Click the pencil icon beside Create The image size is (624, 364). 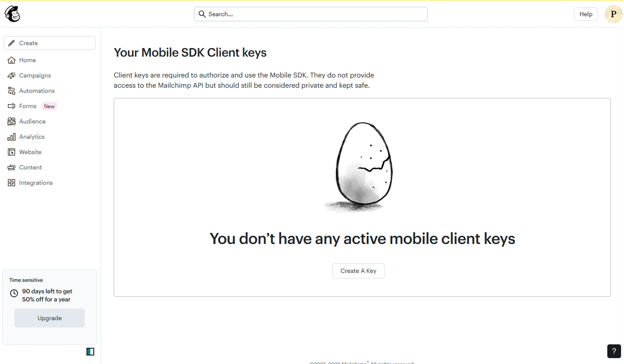coord(12,43)
